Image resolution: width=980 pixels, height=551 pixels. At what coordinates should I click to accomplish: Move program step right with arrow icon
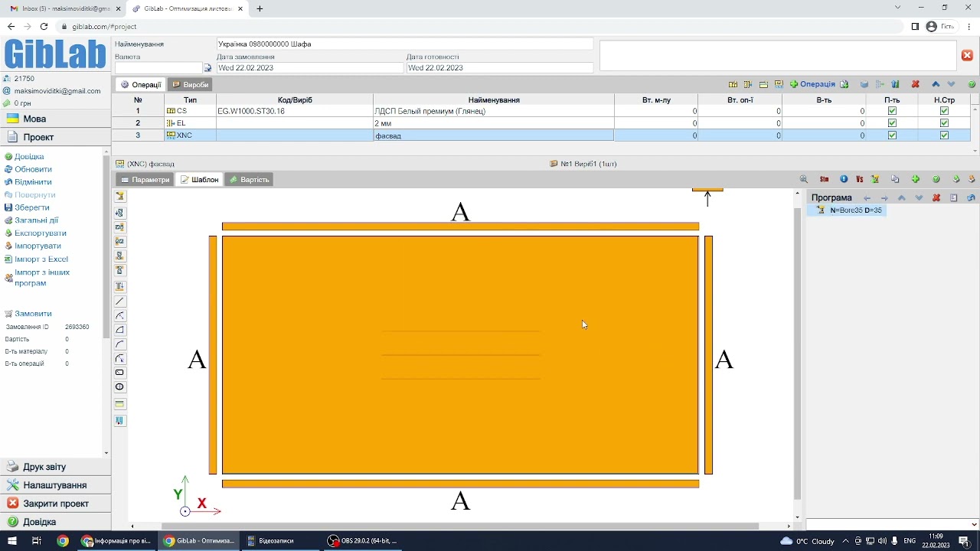pos(884,197)
